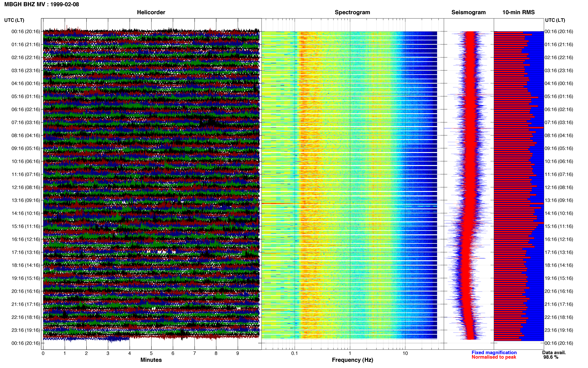Screen dimensions: 588x368
Task: Click the left UTC (LT) axis label
Action: tap(14, 20)
